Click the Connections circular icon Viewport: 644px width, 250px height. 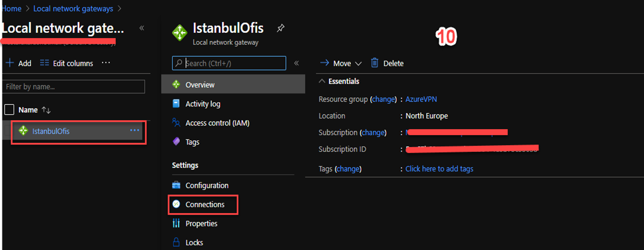[x=176, y=204]
